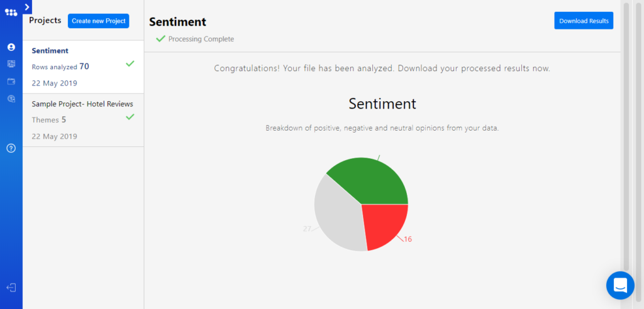Open the help question mark icon
The height and width of the screenshot is (309, 644).
pyautogui.click(x=11, y=148)
